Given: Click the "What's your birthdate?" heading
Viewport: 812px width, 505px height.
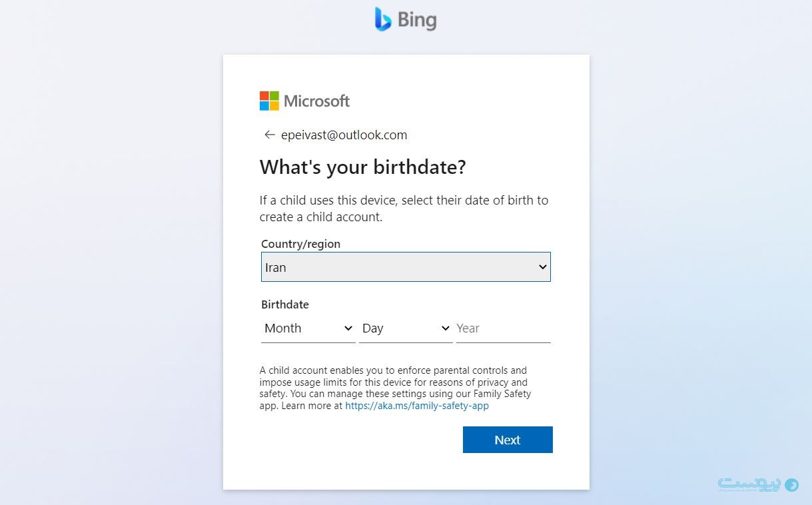Looking at the screenshot, I should tap(363, 167).
